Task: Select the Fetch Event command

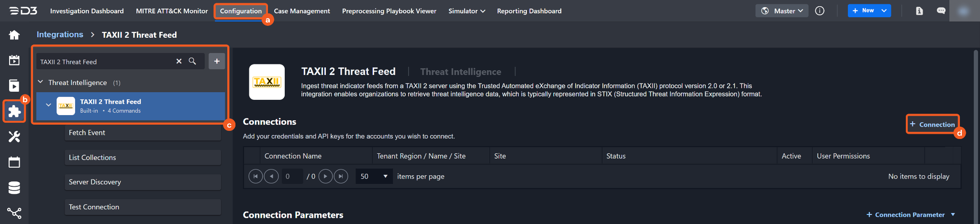Action: (x=143, y=133)
